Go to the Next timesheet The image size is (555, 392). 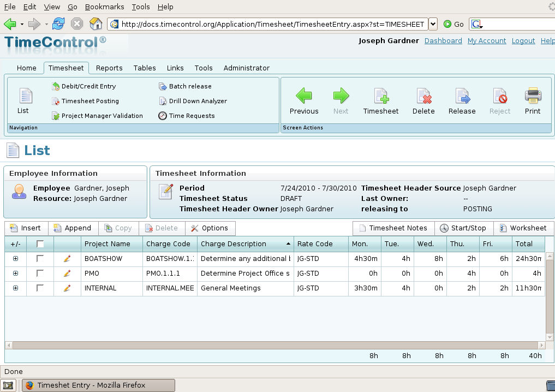[341, 101]
